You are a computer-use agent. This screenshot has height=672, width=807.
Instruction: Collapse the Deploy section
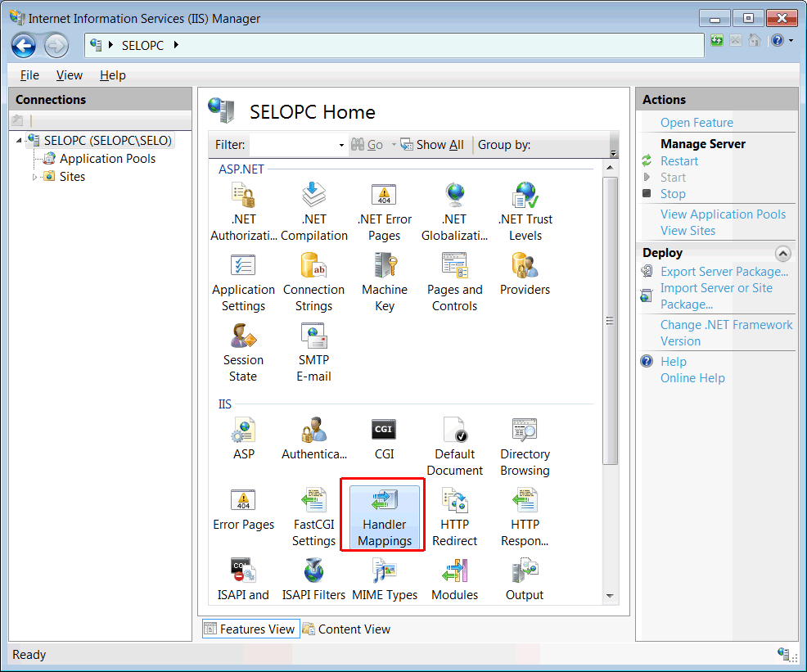coord(782,253)
